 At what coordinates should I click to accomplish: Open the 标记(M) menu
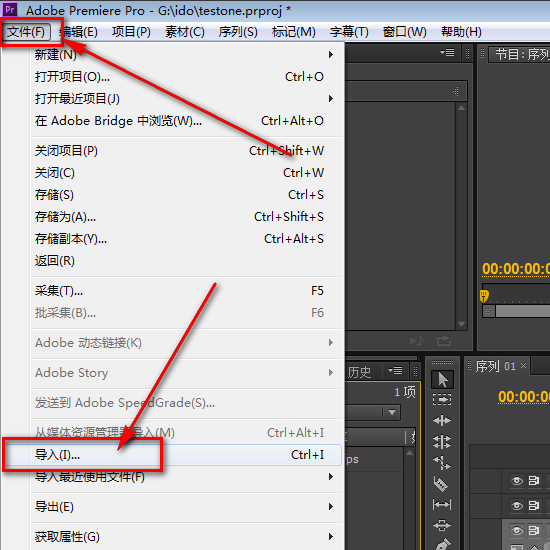[x=294, y=32]
